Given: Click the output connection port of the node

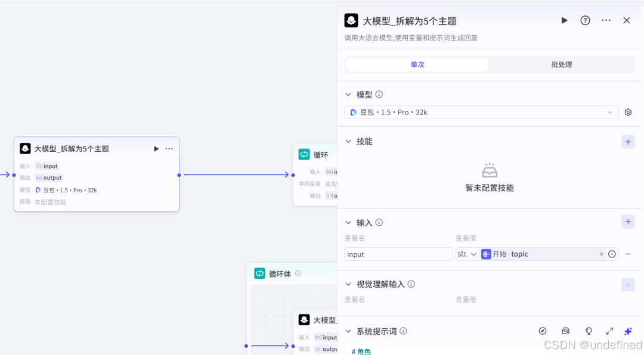Looking at the screenshot, I should tap(179, 175).
